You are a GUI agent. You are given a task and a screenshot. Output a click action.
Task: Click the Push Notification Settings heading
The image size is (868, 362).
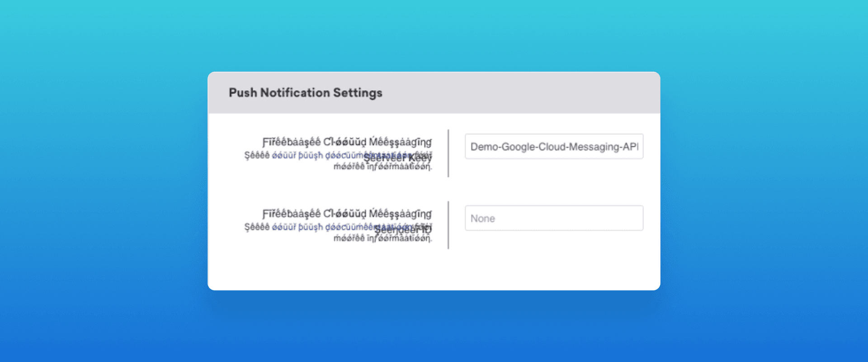pyautogui.click(x=305, y=93)
